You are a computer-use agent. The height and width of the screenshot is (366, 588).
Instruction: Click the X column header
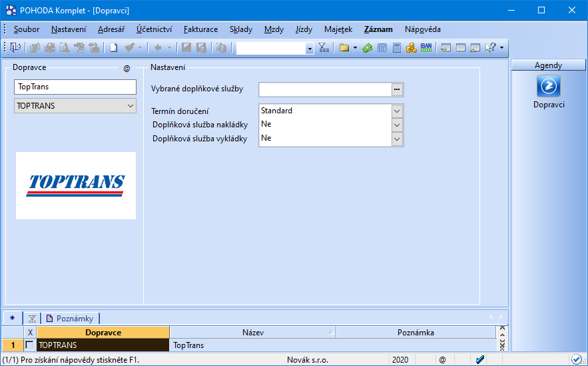coord(31,332)
